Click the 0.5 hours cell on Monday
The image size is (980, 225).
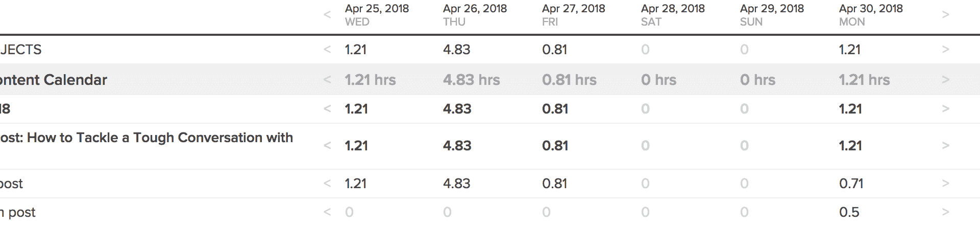pos(849,212)
